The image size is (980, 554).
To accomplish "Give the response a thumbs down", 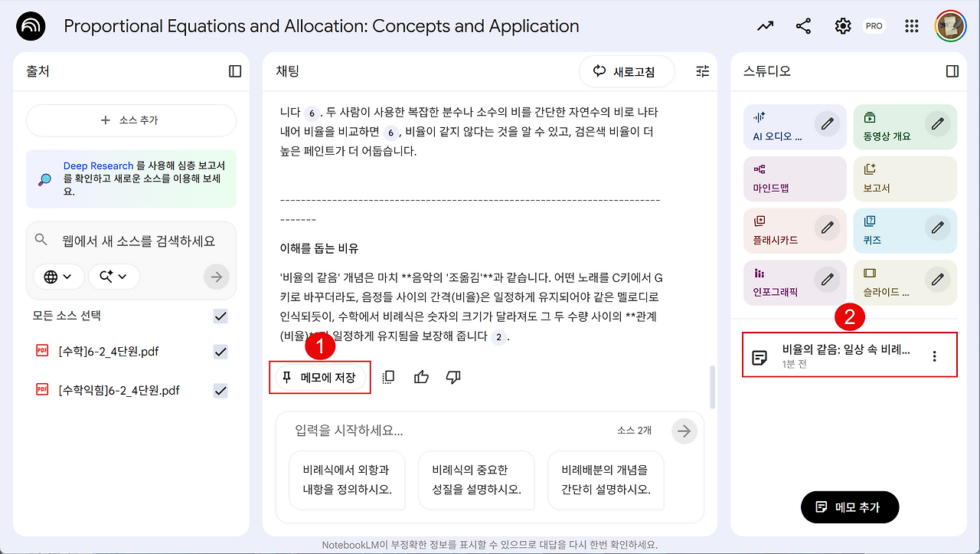I will [x=453, y=377].
